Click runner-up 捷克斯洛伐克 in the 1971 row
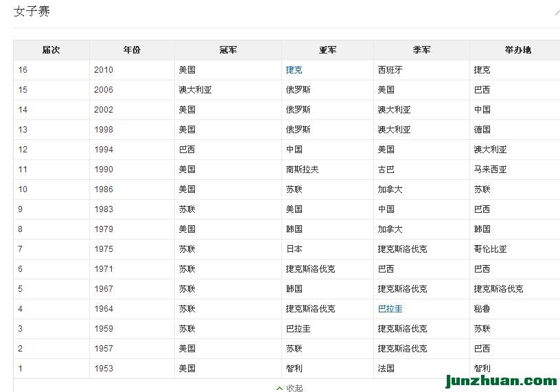This screenshot has width=560, height=392. click(x=310, y=269)
